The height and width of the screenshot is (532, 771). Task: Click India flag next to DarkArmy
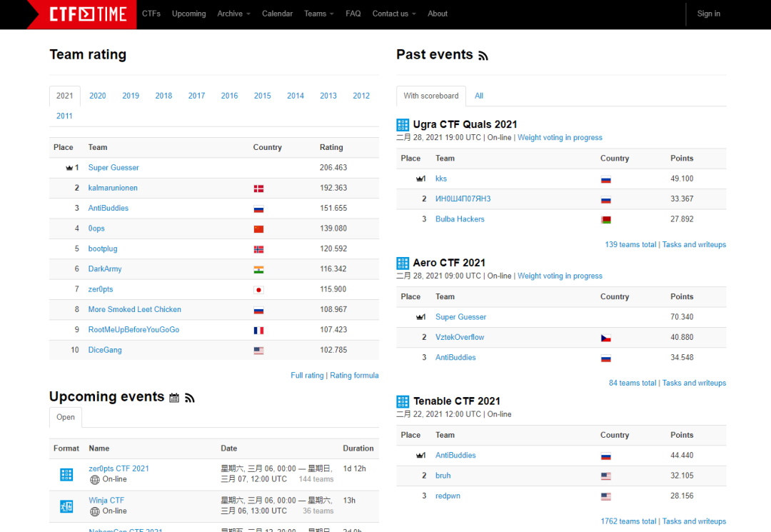point(258,269)
